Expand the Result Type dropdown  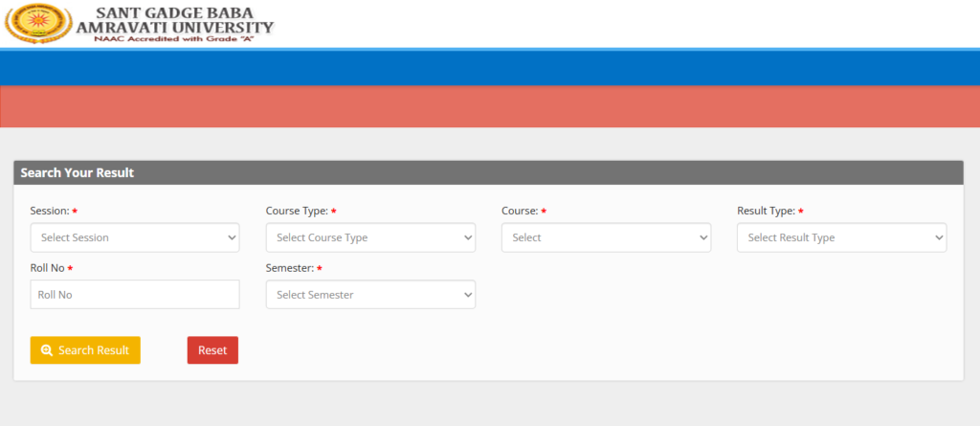841,237
